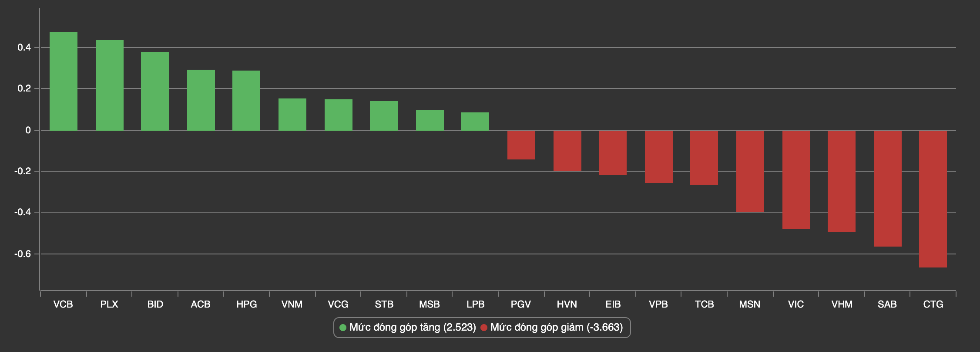
Task: Click the CTG axis label
Action: [x=933, y=305]
